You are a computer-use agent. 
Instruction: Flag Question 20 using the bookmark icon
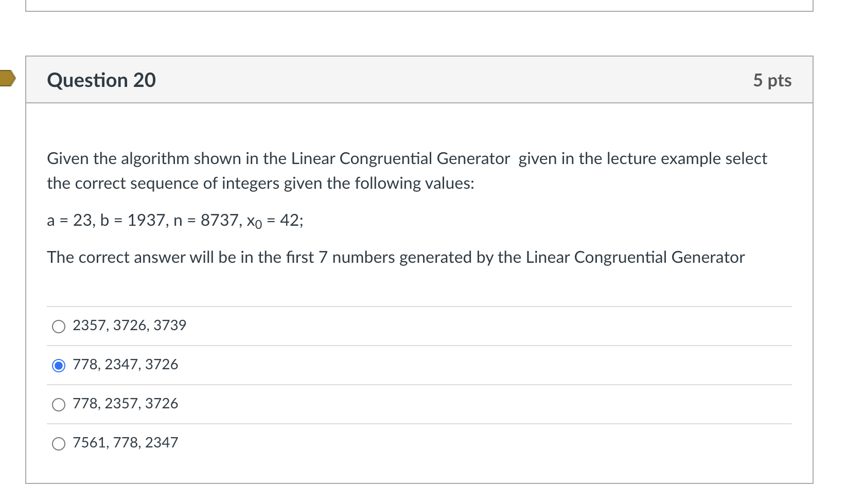[x=7, y=79]
